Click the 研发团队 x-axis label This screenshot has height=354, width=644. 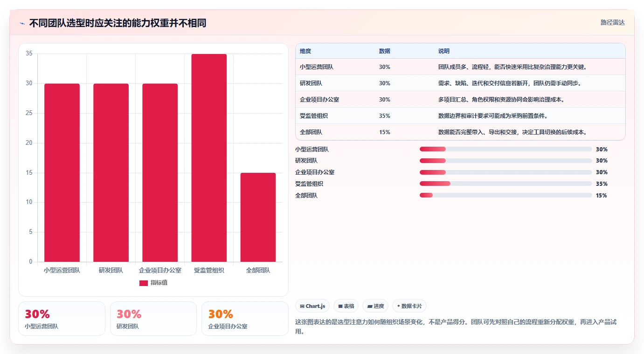point(111,270)
